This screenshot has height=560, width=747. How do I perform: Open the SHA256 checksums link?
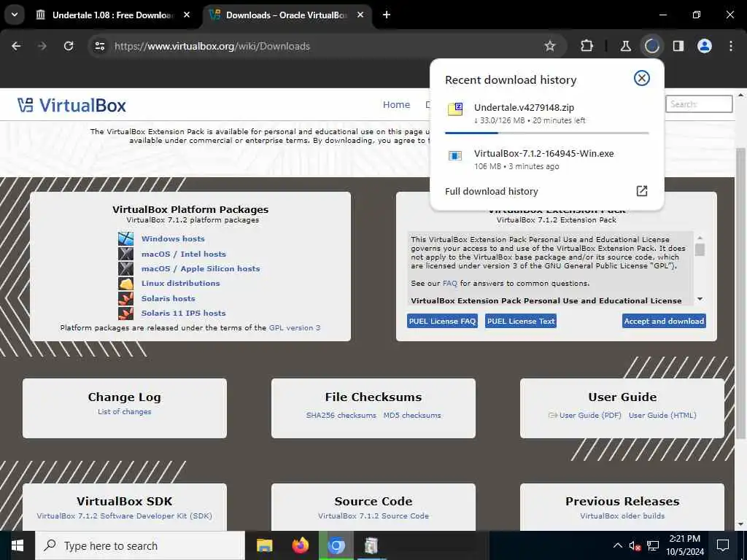341,415
